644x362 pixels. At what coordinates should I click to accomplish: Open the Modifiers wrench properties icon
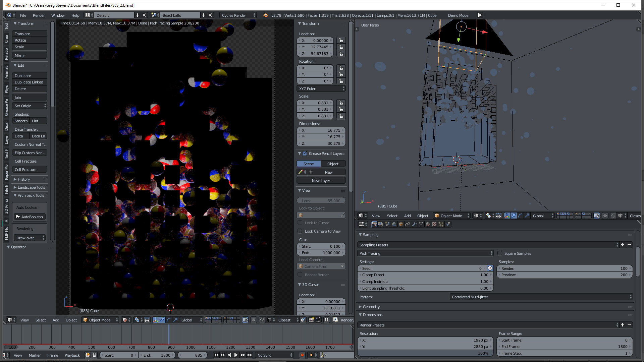point(414,224)
